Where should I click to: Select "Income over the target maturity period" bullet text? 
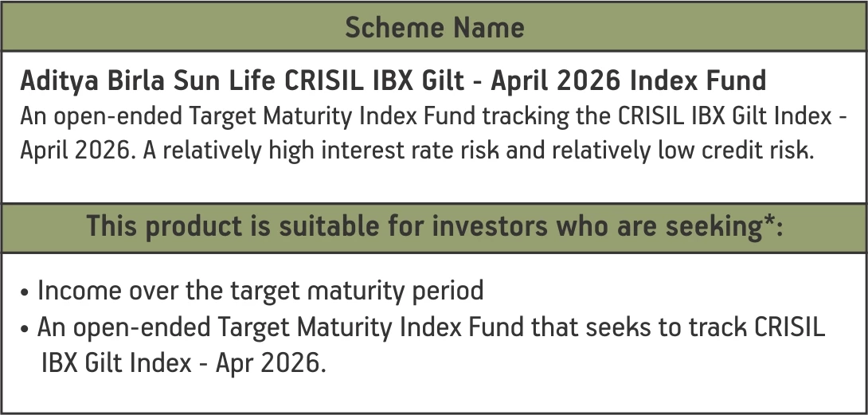pyautogui.click(x=260, y=290)
